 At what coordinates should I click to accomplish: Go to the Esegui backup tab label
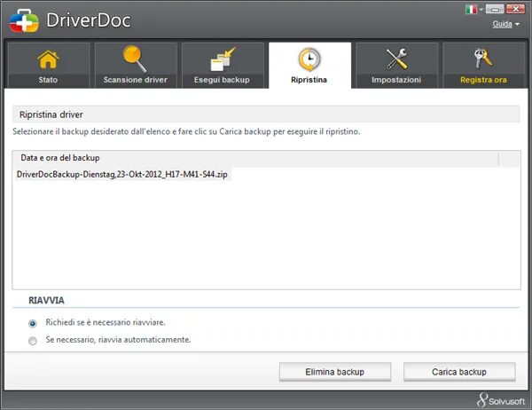(222, 80)
